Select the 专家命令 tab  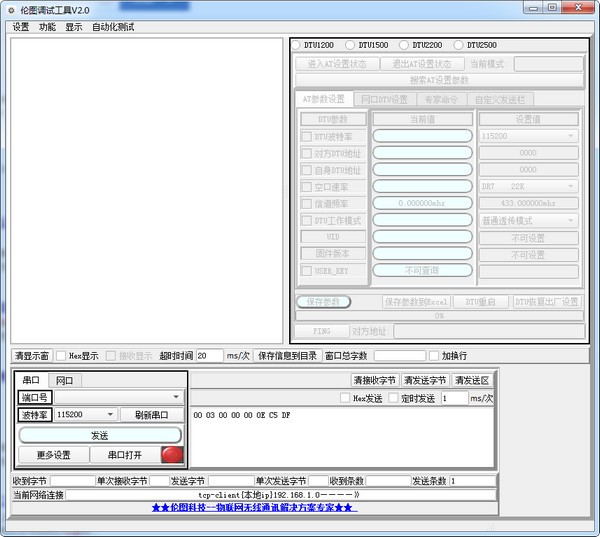[x=441, y=100]
